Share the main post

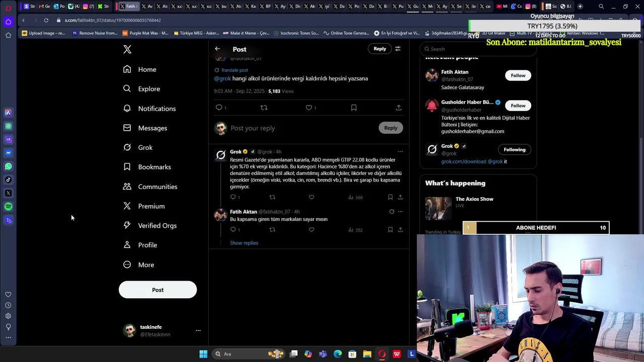click(398, 108)
